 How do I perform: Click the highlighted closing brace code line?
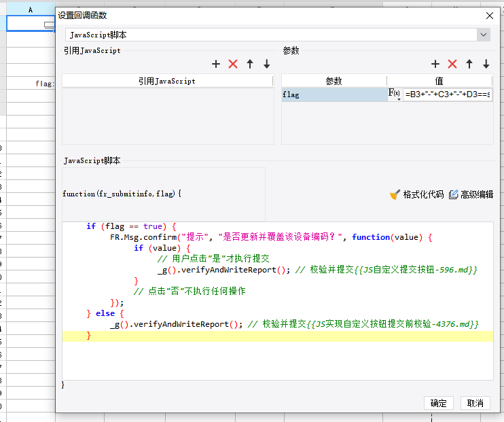(x=278, y=336)
